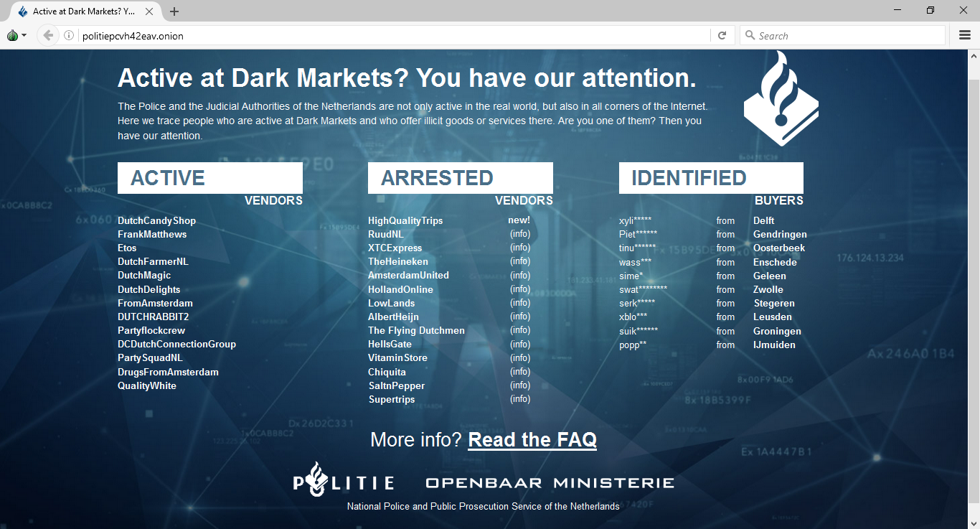Click the Politie logo at top right
980x529 pixels.
(x=781, y=98)
